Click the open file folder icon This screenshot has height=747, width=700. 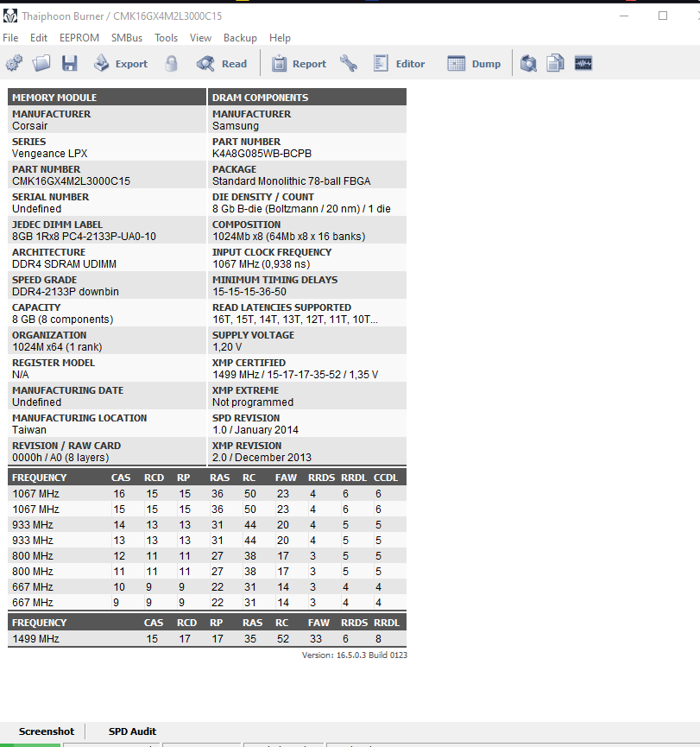pyautogui.click(x=41, y=63)
